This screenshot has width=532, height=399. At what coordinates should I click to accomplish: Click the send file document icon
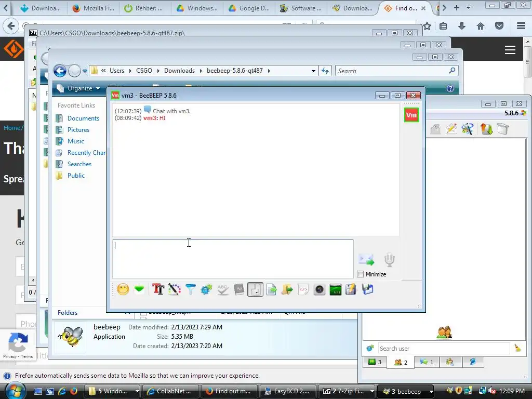pos(271,289)
